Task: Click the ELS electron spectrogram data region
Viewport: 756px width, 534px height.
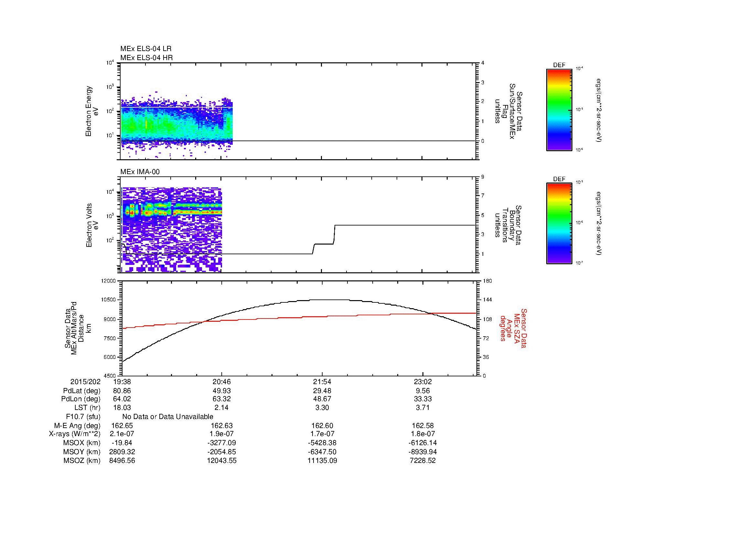Action: (177, 125)
